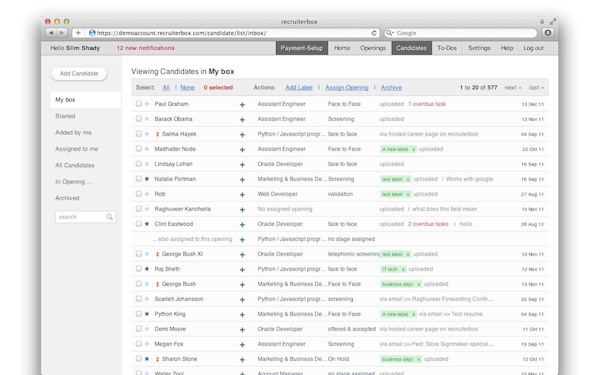The image size is (600, 375).
Task: Open the Payment-Setup tab
Action: pyautogui.click(x=302, y=48)
